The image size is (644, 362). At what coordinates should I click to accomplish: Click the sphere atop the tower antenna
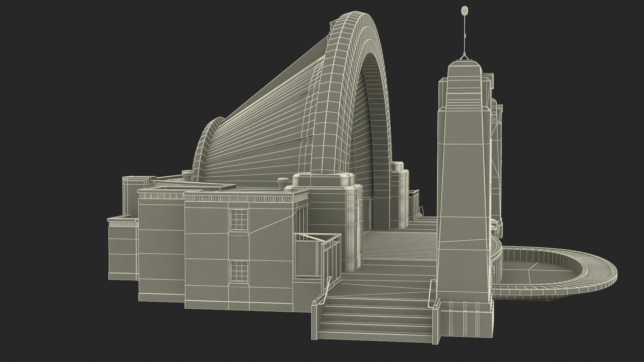click(x=465, y=10)
